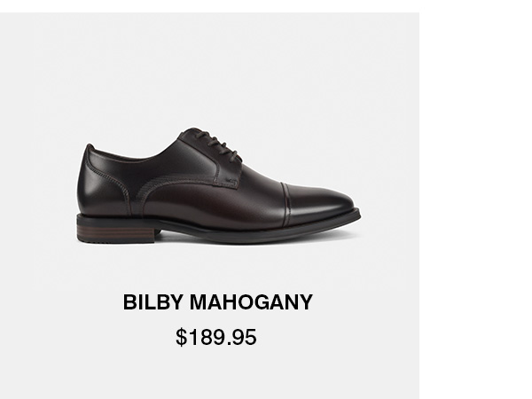Click the cents portion .95 of the price
Screen dimensions: 532x399
click(x=242, y=337)
